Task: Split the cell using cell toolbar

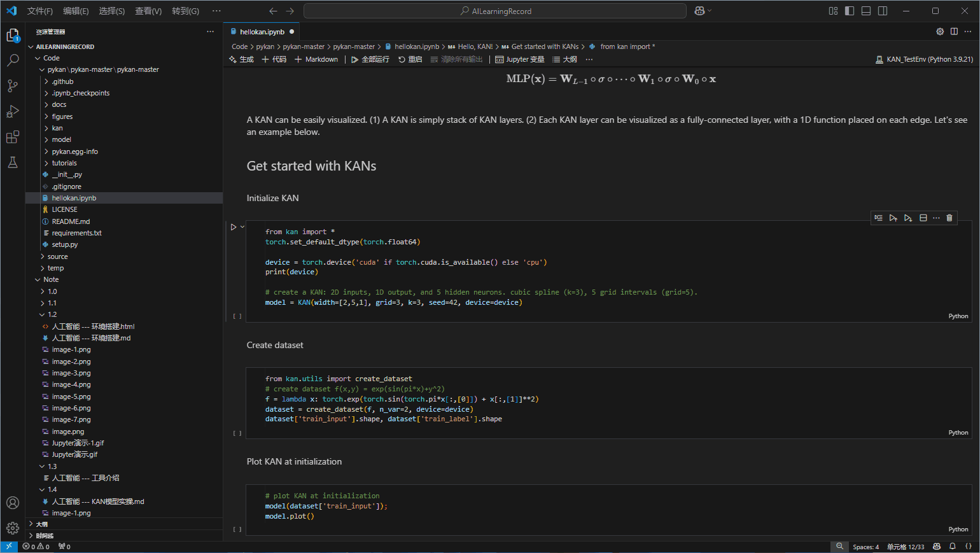Action: (923, 218)
